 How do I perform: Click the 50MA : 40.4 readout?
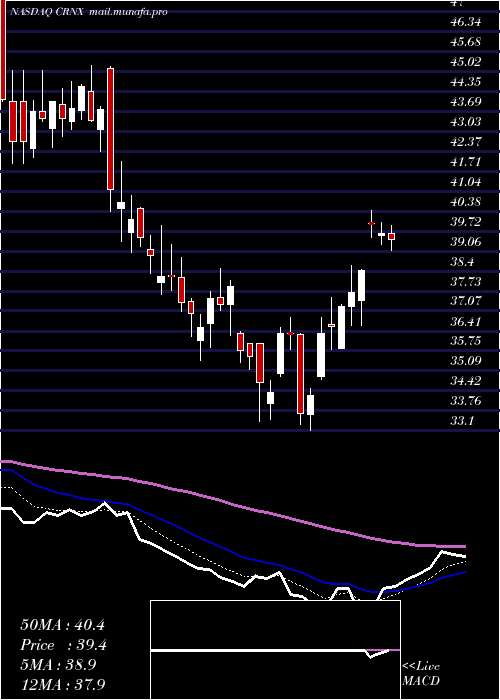point(62,625)
